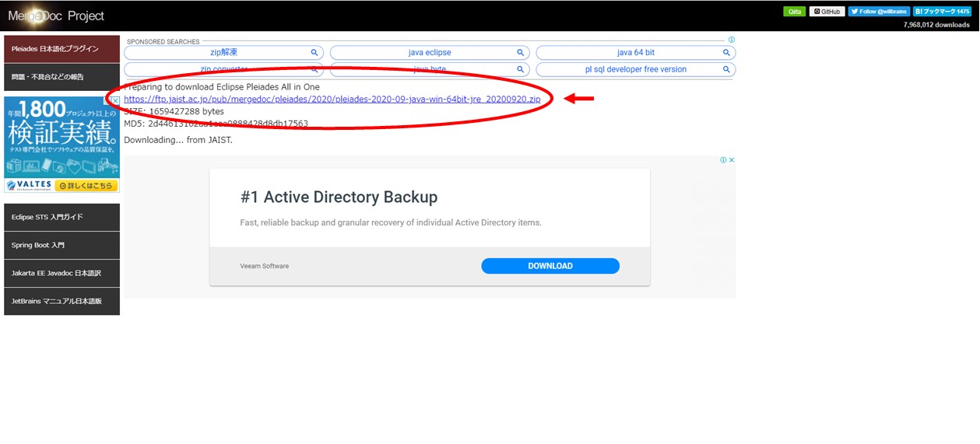The image size is (980, 444).
Task: Open Jakarta EE Javadoc 日本語訳 item
Action: coord(62,273)
